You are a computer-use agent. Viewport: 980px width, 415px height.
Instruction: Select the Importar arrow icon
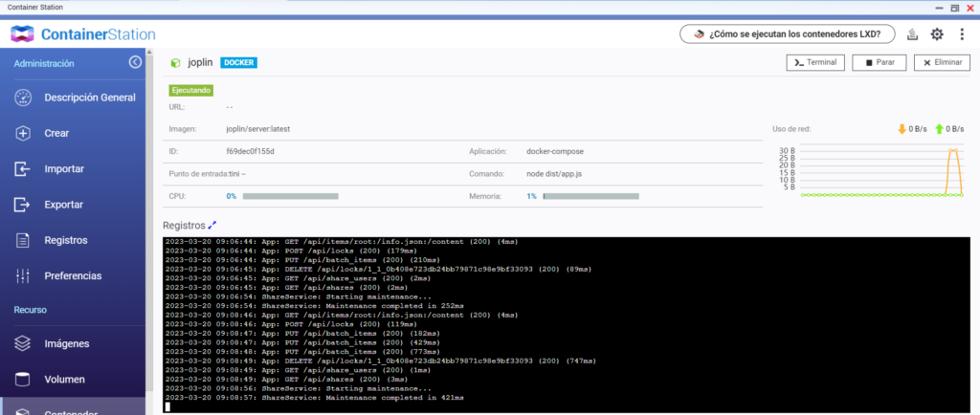click(x=24, y=169)
